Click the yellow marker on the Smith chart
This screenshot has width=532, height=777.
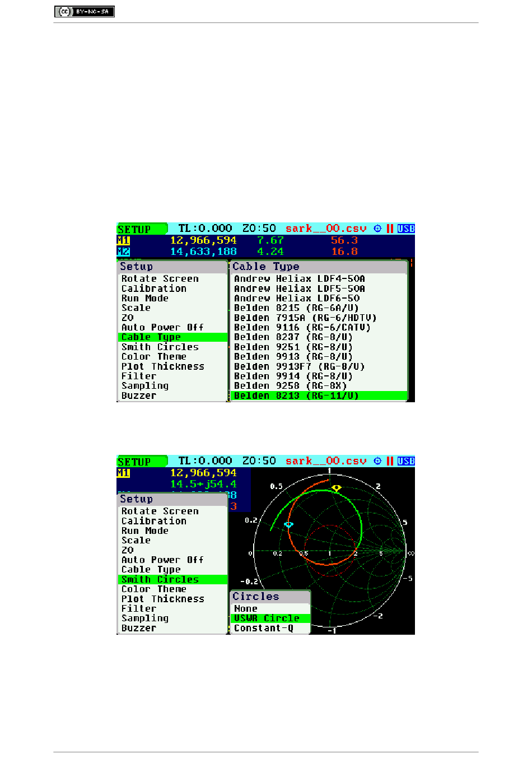click(x=336, y=488)
